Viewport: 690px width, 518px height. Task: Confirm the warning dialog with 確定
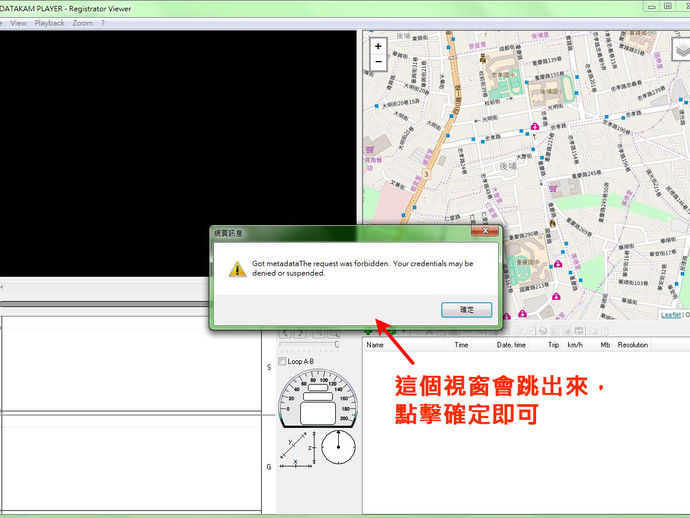[x=466, y=310]
